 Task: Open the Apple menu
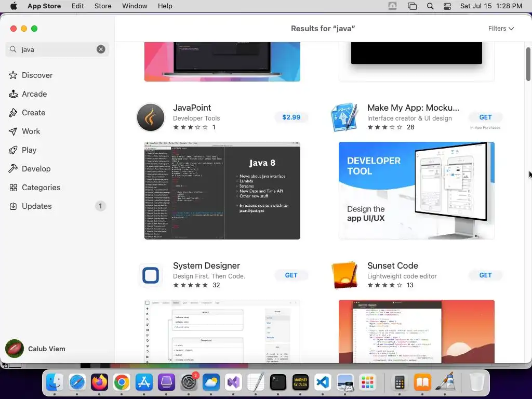tap(14, 6)
